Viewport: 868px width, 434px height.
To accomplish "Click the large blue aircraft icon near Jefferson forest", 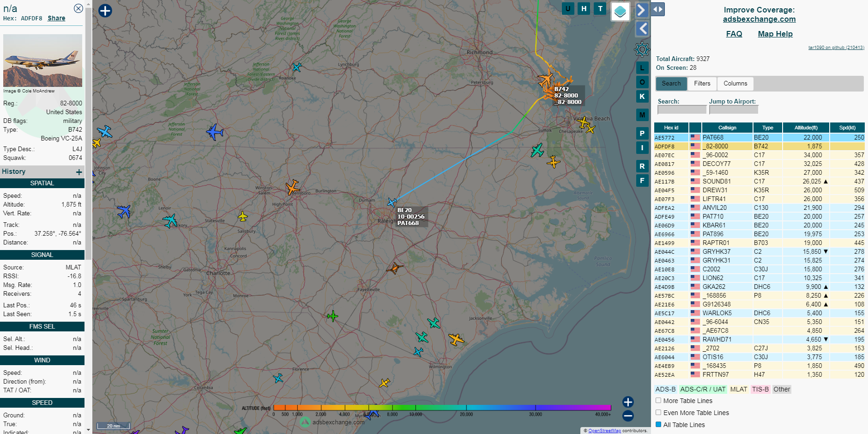I will click(215, 132).
